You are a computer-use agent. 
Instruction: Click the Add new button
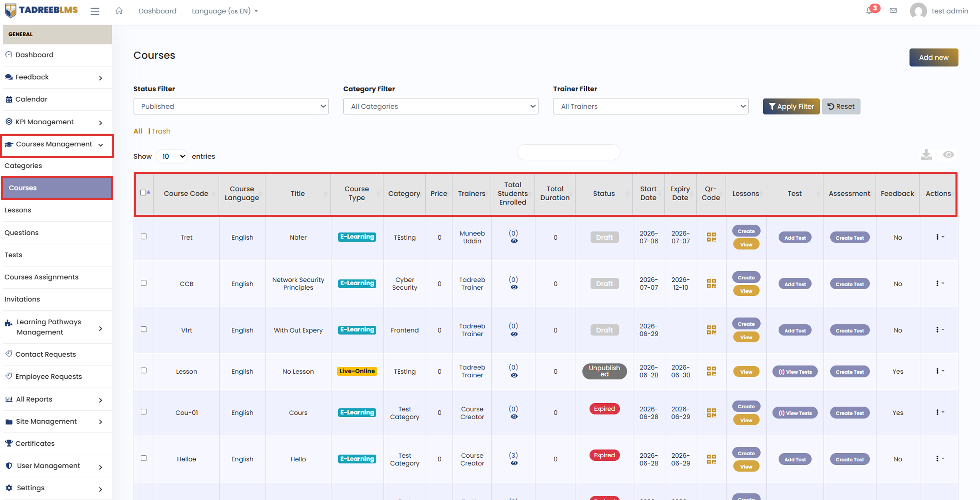(x=934, y=57)
